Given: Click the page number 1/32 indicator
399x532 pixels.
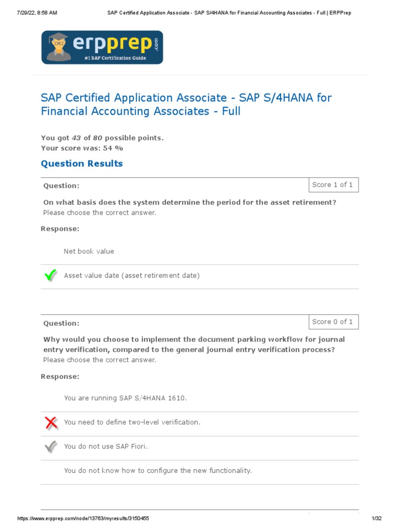Looking at the screenshot, I should (x=377, y=519).
